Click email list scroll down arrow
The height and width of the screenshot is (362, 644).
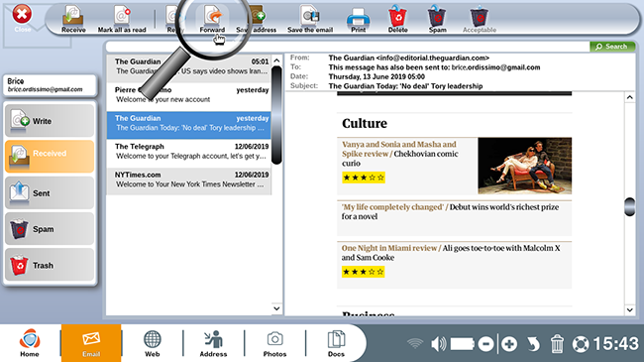click(276, 308)
